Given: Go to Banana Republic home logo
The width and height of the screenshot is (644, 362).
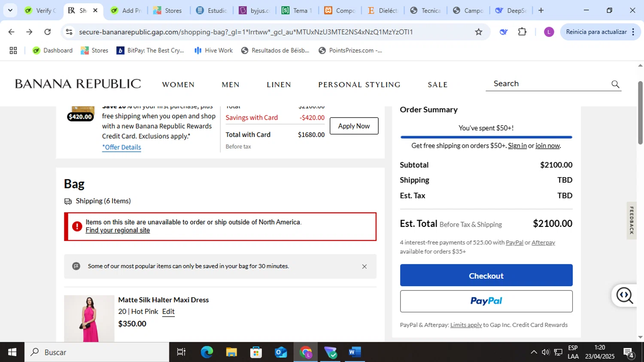Looking at the screenshot, I should [x=78, y=84].
